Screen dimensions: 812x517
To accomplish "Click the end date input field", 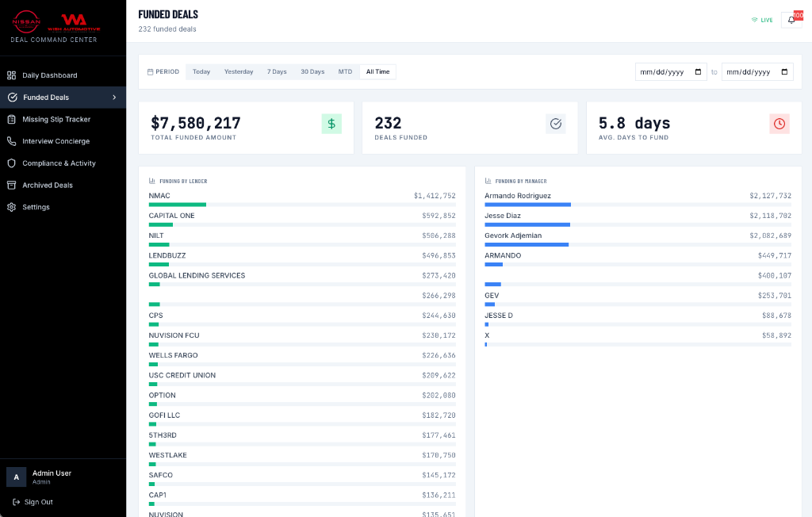I will click(757, 72).
